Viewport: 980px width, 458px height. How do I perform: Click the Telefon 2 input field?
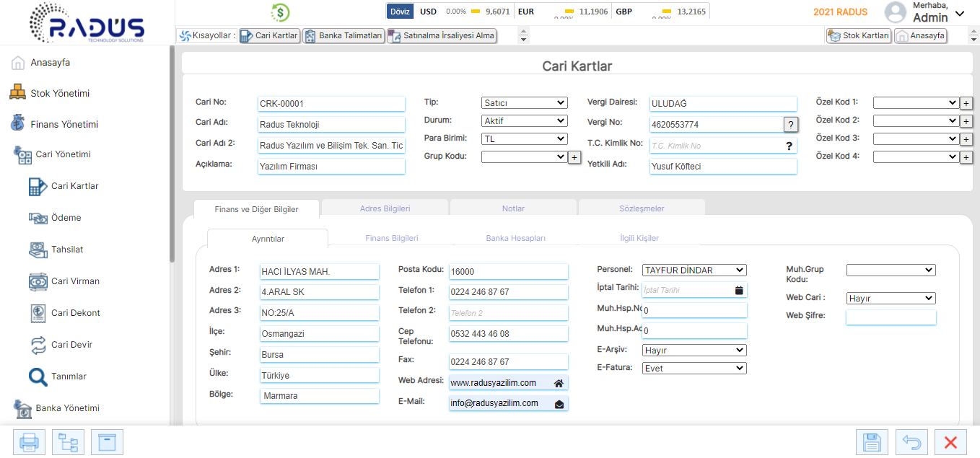tap(508, 313)
